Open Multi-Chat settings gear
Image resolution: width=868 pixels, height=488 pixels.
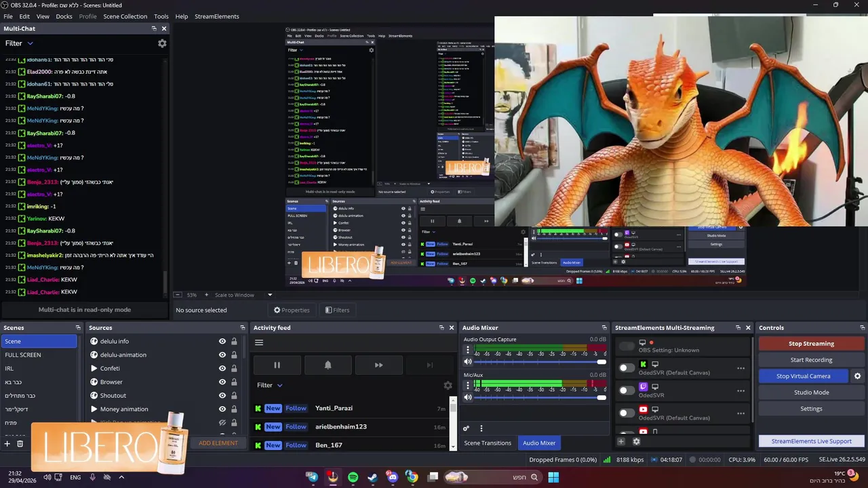162,43
